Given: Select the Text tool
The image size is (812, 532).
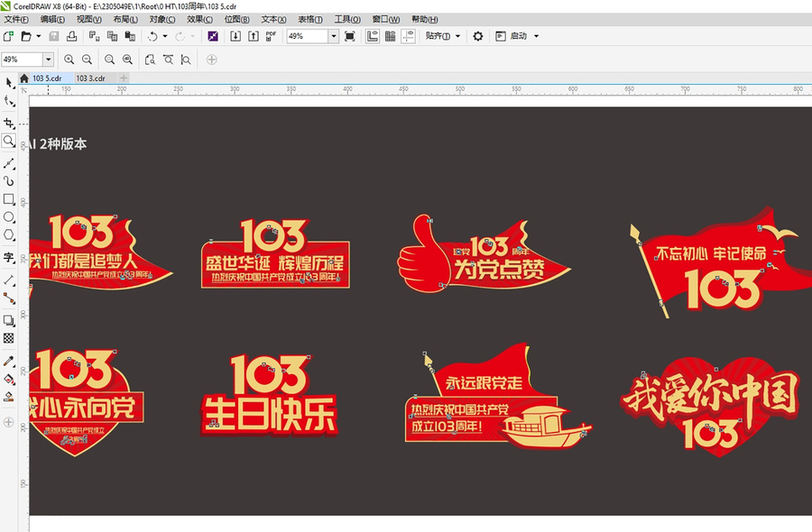Looking at the screenshot, I should pyautogui.click(x=9, y=257).
